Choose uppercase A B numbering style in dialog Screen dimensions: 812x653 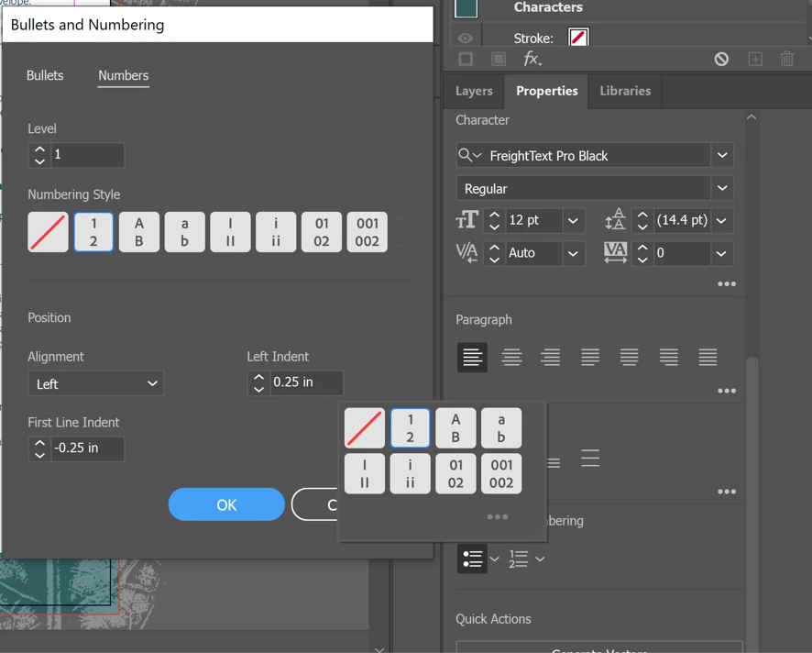click(x=138, y=232)
